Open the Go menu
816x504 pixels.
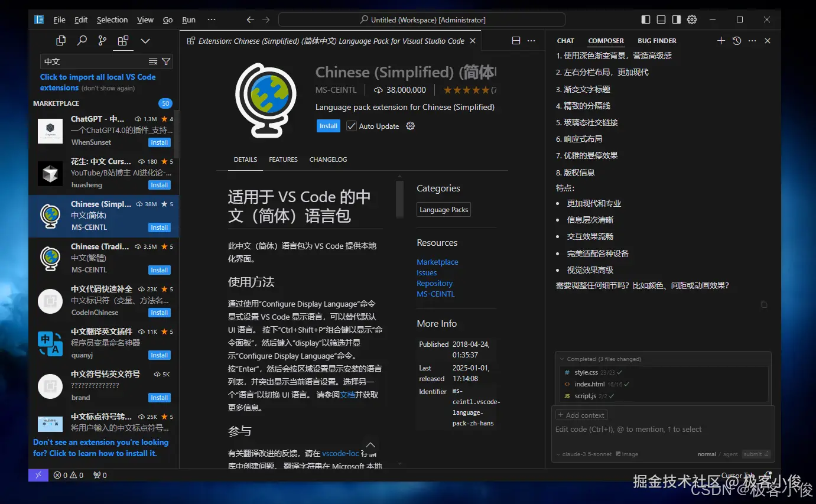pos(168,19)
